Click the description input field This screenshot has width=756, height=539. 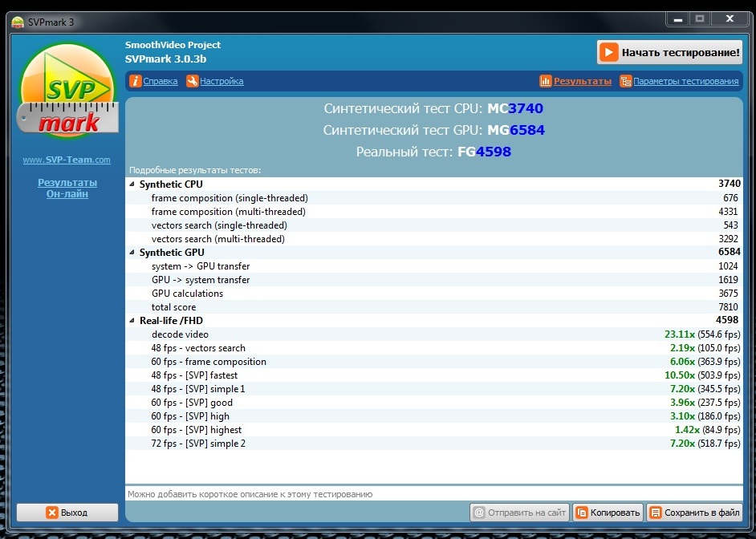434,494
